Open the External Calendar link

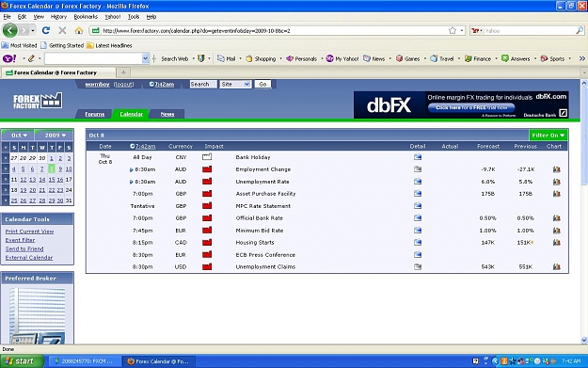[x=29, y=258]
